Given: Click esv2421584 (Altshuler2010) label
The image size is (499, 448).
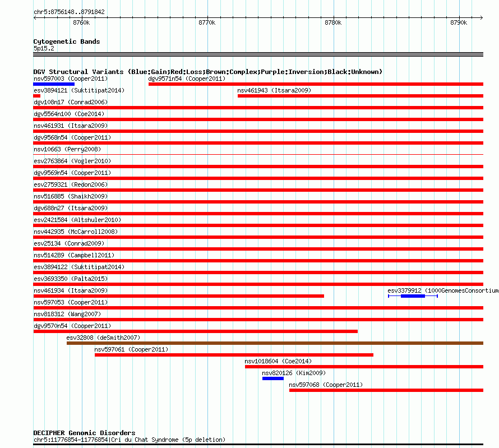Looking at the screenshot, I should 77,220.
